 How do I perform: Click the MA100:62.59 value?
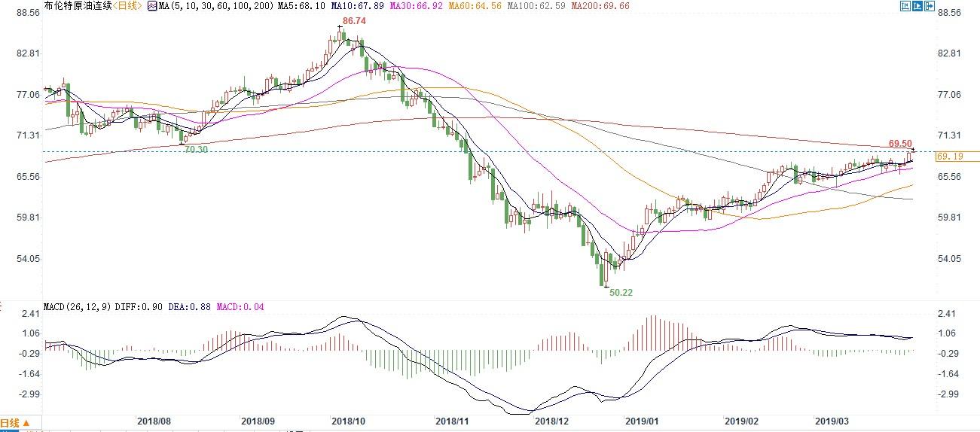click(x=536, y=6)
